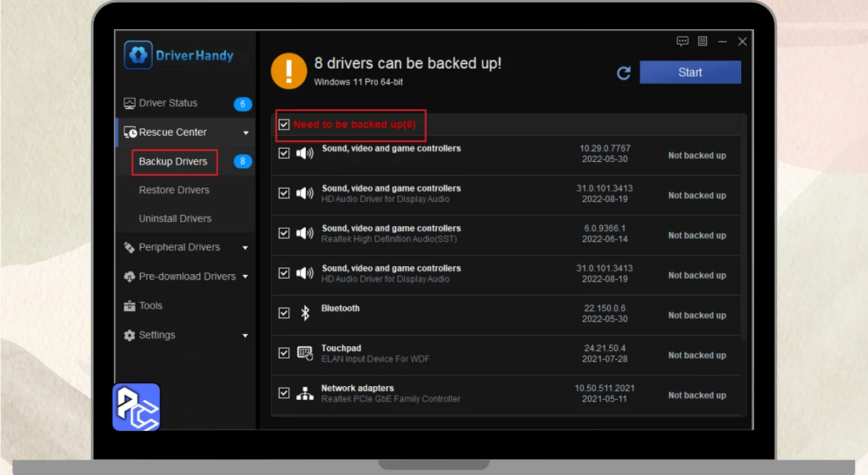868x475 pixels.
Task: Open the feedback chat icon in title bar
Action: 682,41
